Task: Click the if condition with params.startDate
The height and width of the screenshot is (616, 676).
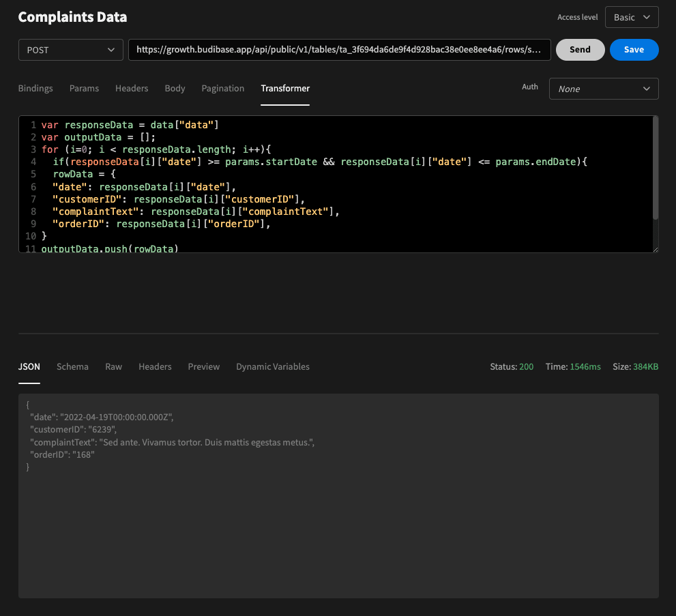Action: 320,162
